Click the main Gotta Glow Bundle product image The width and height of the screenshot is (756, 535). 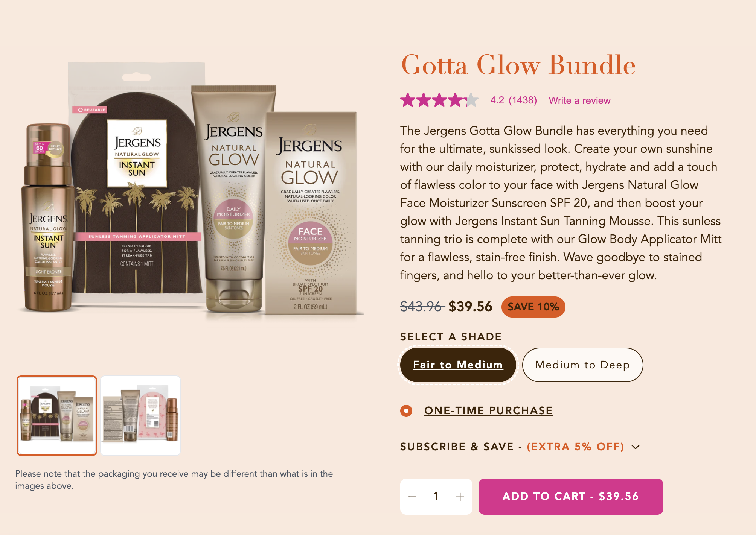tap(190, 188)
